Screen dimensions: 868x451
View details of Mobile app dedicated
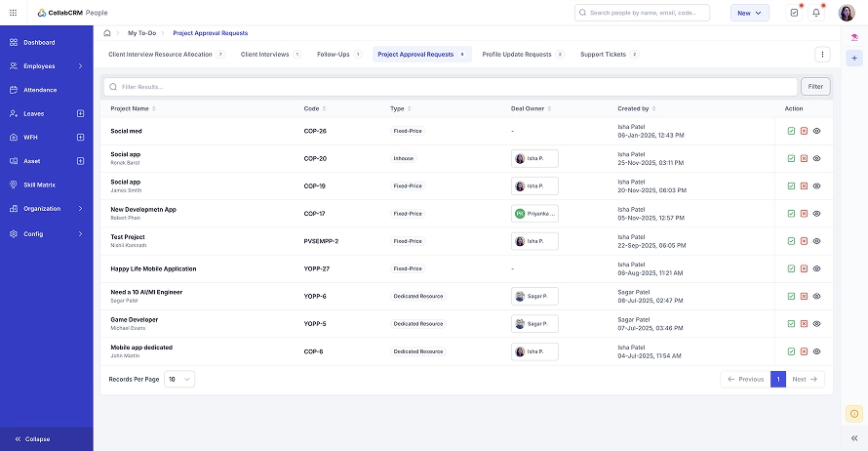[x=816, y=351]
